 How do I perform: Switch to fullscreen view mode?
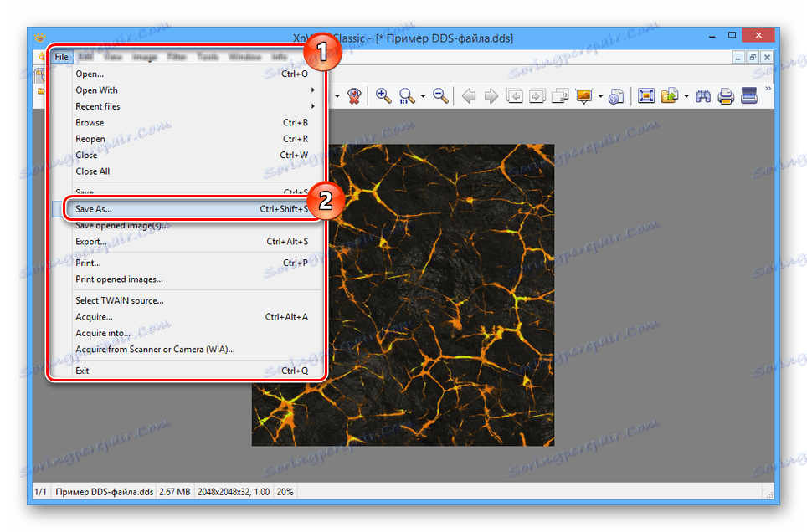tap(646, 95)
